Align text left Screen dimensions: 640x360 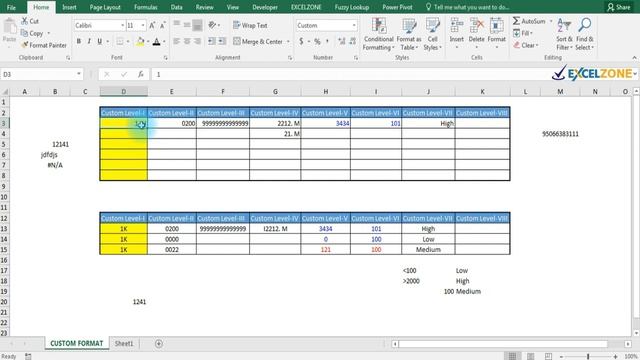177,41
